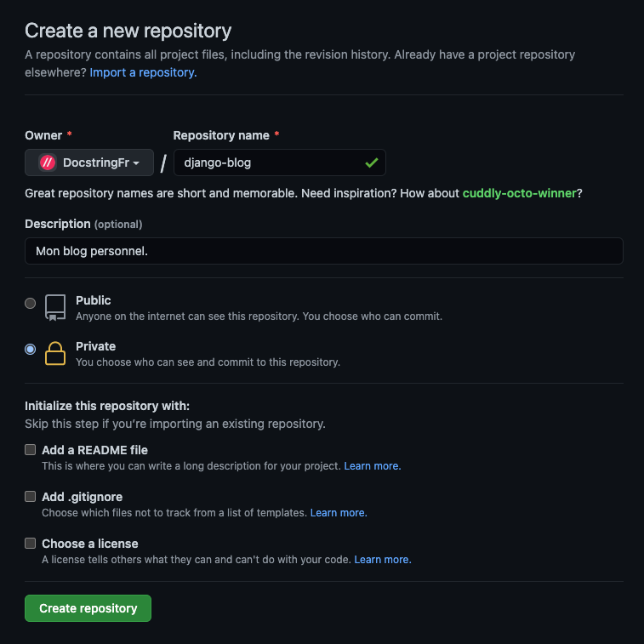Click the Description text field

[323, 251]
